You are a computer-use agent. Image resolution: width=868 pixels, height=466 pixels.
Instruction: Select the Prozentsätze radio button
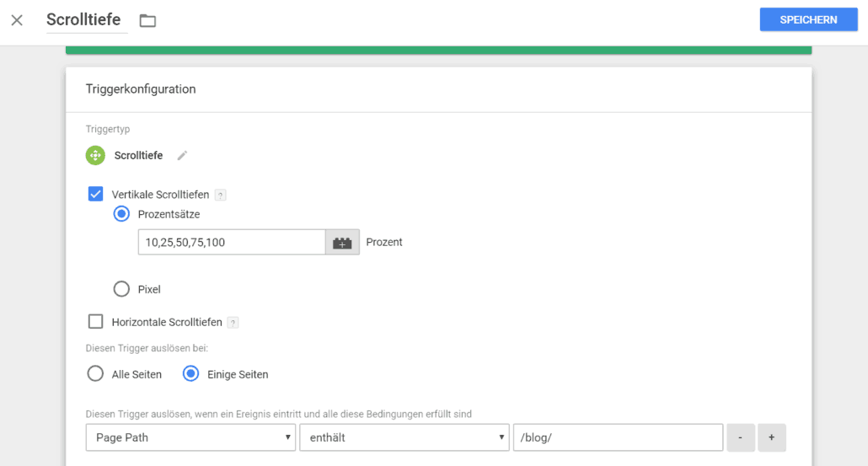(121, 214)
